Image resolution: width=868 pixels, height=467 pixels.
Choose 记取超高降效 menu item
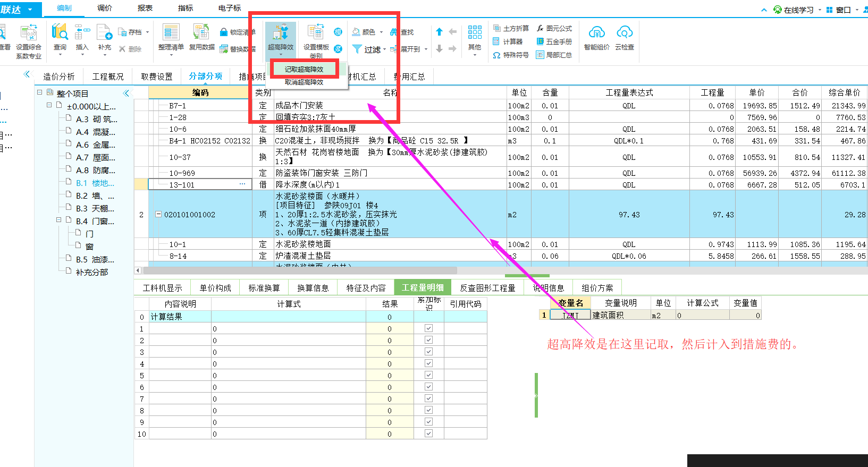[x=304, y=69]
